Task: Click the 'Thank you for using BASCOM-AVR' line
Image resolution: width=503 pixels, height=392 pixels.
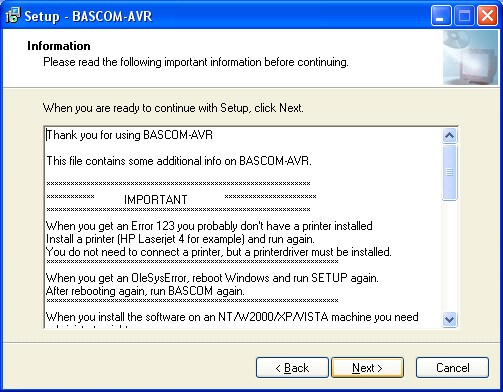Action: 129,135
